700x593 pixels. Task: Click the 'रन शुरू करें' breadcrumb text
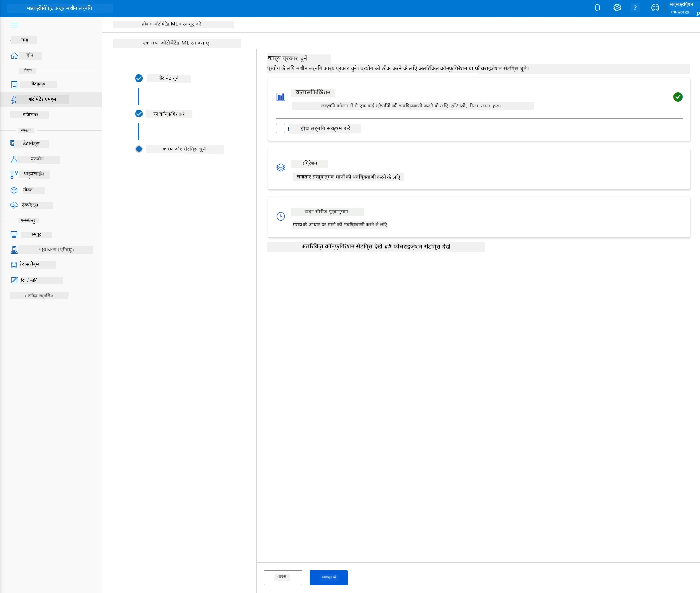192,24
